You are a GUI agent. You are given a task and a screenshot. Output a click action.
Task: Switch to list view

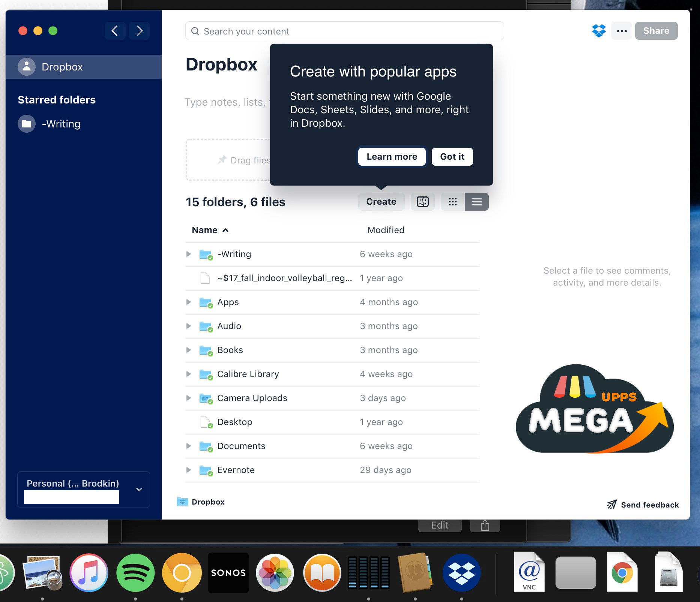pyautogui.click(x=477, y=202)
